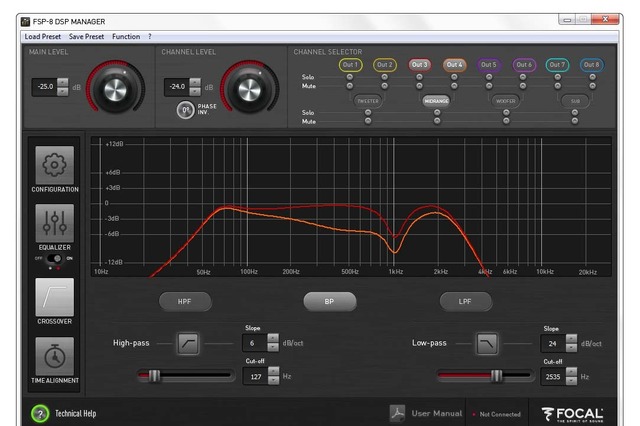Open the Configuration gear panel
The image size is (640, 426).
pos(55,165)
